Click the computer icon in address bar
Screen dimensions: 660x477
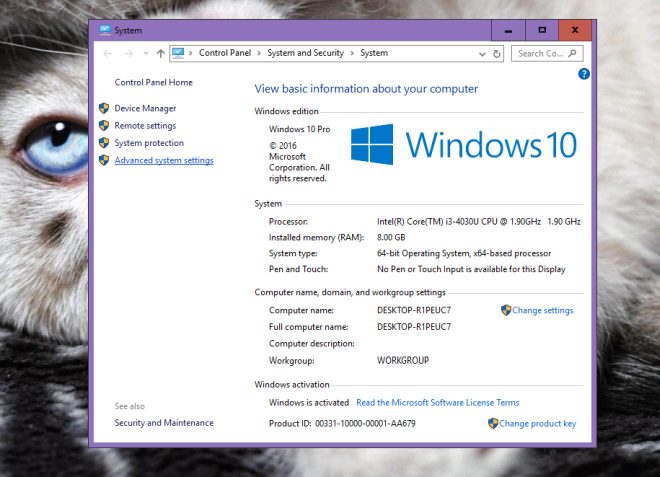click(178, 53)
